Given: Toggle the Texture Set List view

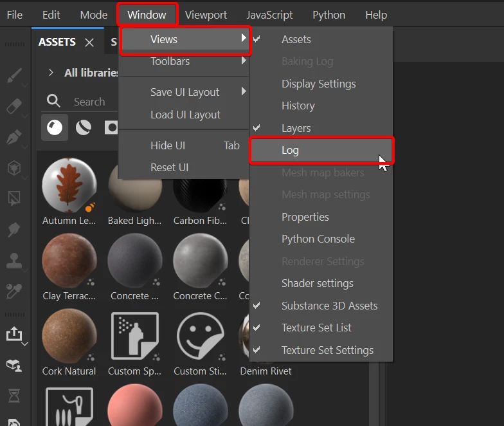Looking at the screenshot, I should [x=321, y=328].
